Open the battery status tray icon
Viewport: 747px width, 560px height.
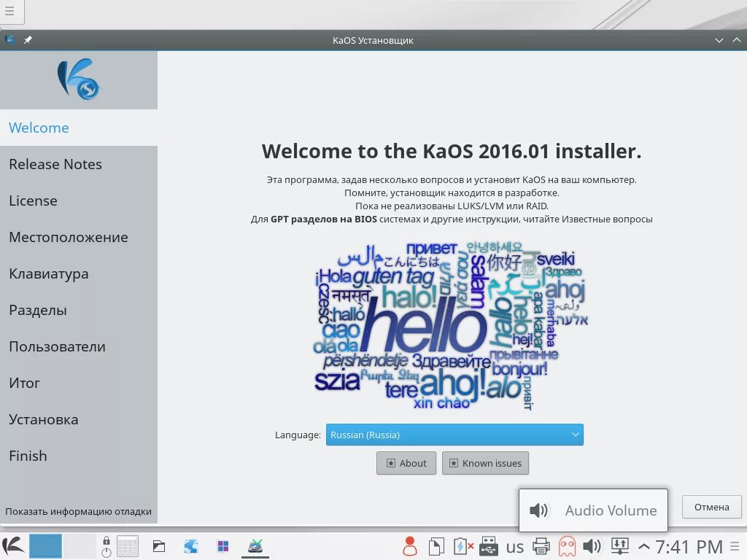[462, 546]
